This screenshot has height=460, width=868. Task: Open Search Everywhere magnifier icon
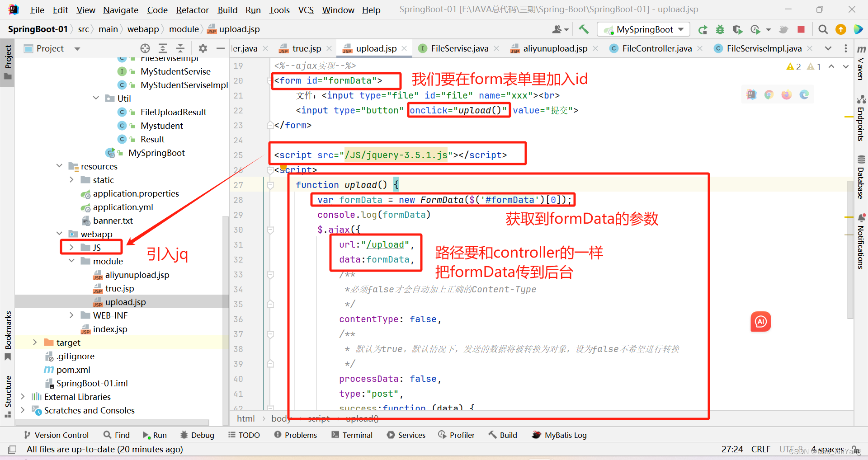823,29
